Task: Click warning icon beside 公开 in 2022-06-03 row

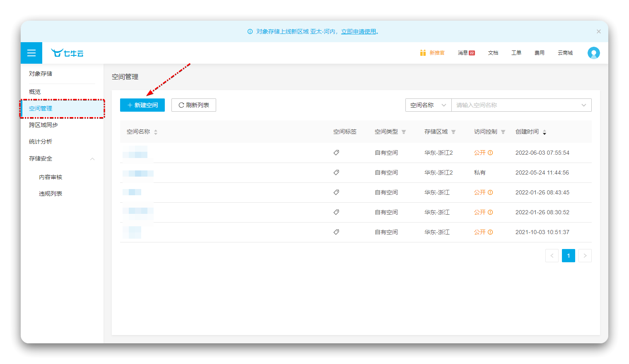Action: click(x=490, y=153)
